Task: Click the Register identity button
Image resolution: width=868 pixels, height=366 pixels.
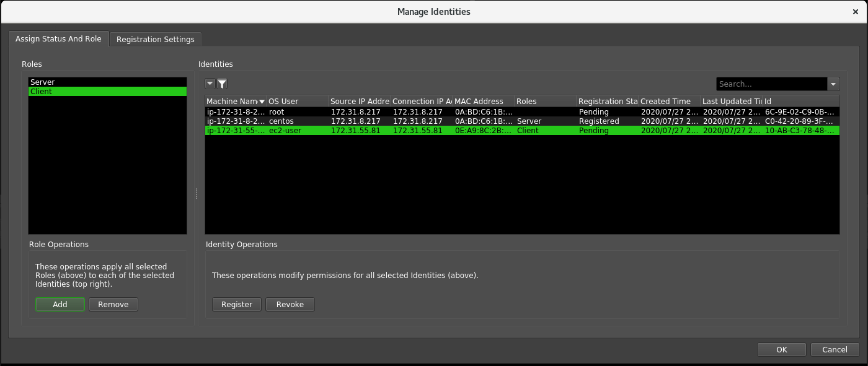Action: click(237, 304)
